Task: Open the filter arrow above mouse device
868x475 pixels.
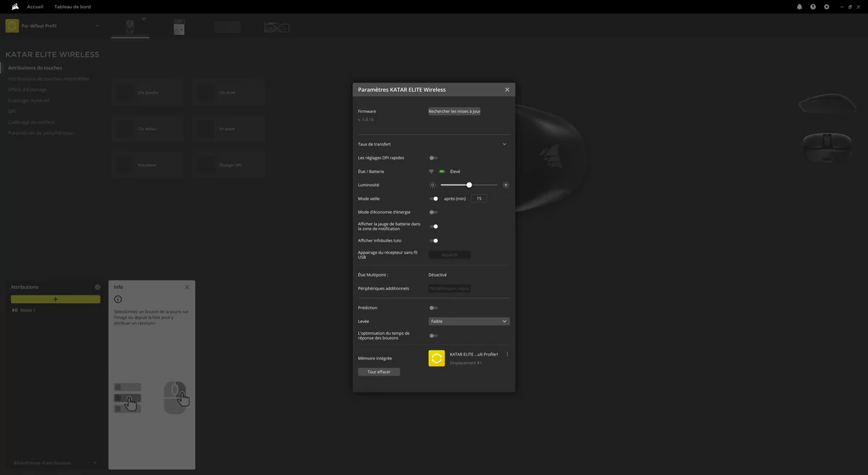Action: [143, 18]
